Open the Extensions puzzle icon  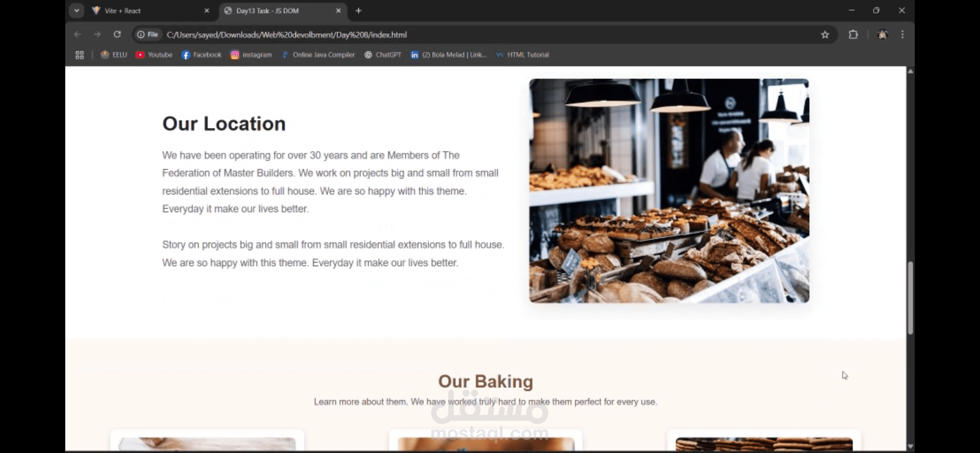pos(853,35)
